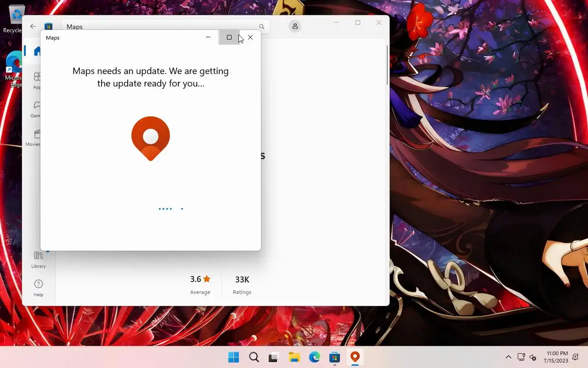Open the Store user account icon
This screenshot has height=368, width=588.
tap(295, 26)
